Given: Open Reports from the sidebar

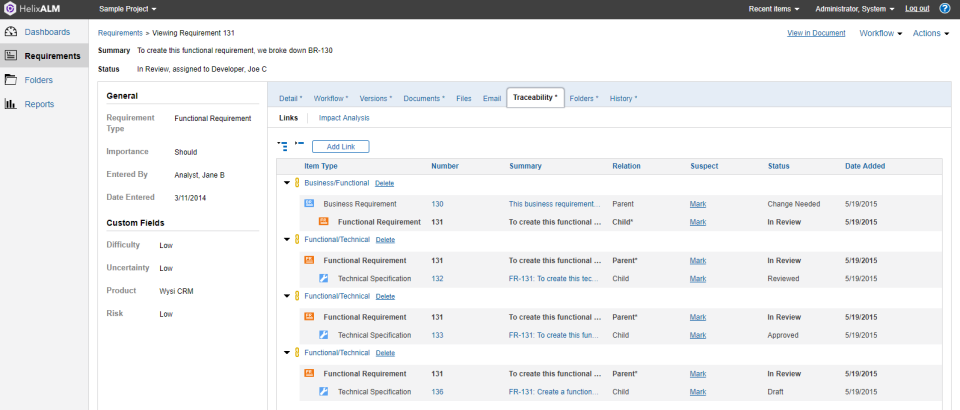Looking at the screenshot, I should [39, 104].
